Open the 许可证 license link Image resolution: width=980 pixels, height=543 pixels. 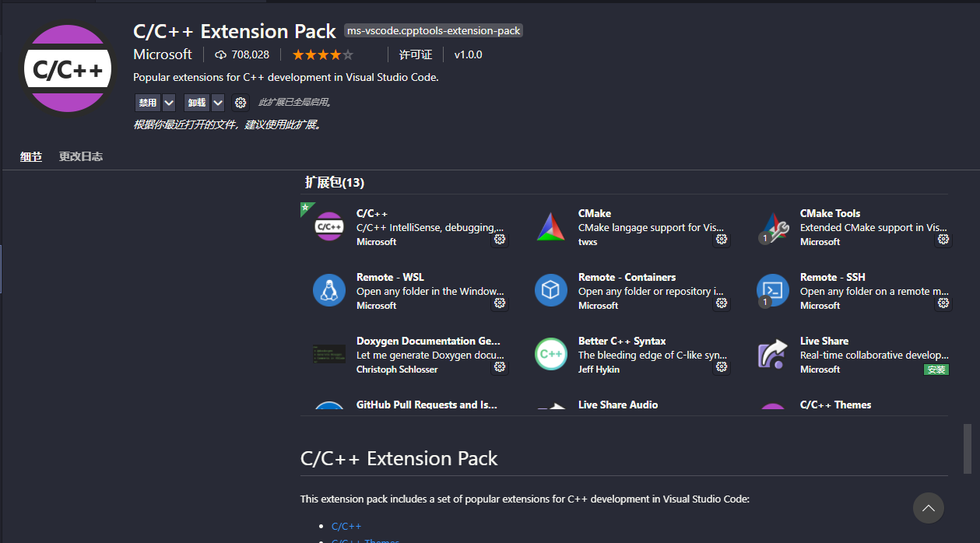click(416, 54)
